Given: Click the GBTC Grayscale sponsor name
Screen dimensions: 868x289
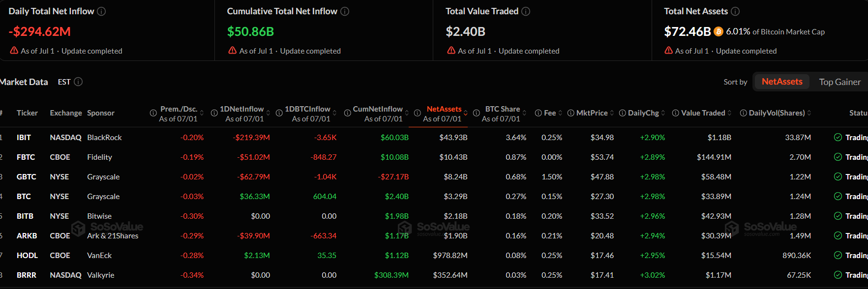Looking at the screenshot, I should pyautogui.click(x=103, y=177).
